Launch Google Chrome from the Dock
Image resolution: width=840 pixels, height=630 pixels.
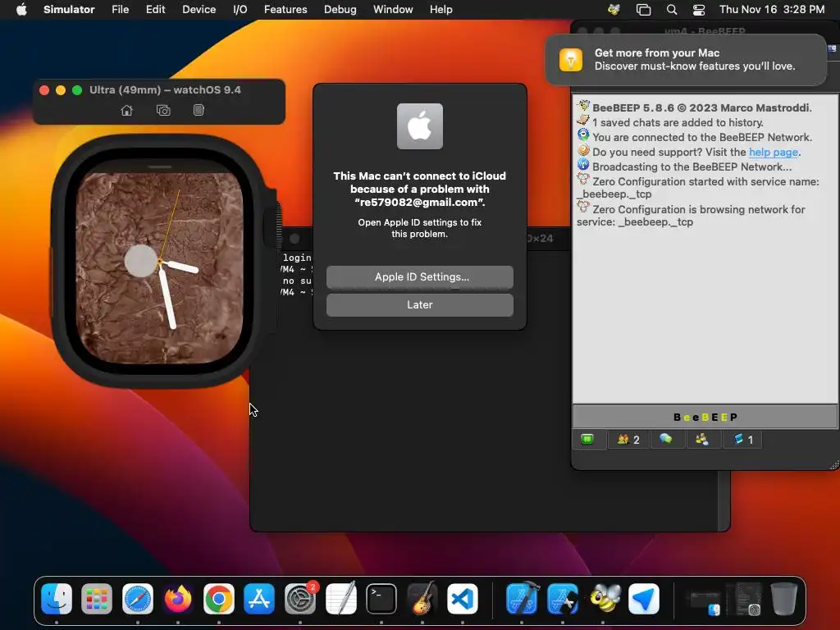pyautogui.click(x=218, y=598)
